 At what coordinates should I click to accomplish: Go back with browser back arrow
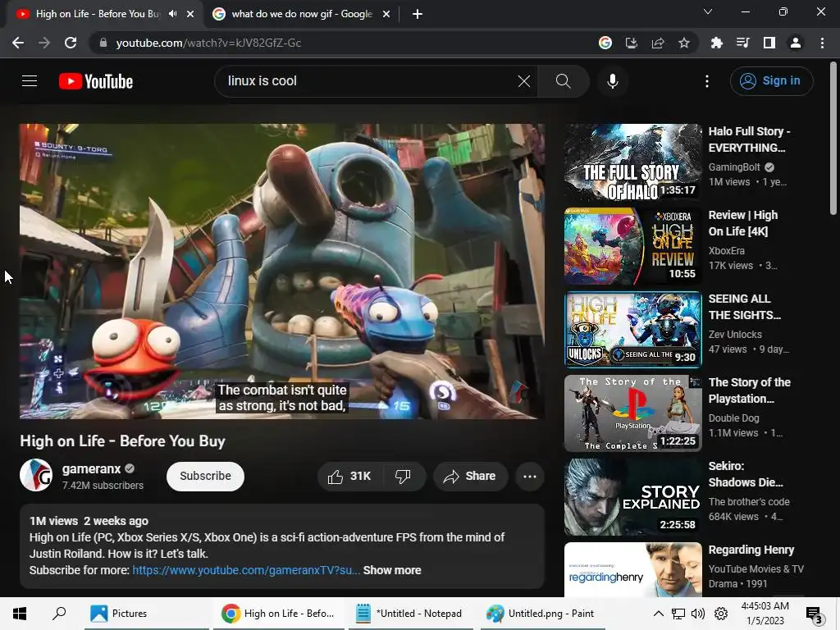tap(18, 43)
